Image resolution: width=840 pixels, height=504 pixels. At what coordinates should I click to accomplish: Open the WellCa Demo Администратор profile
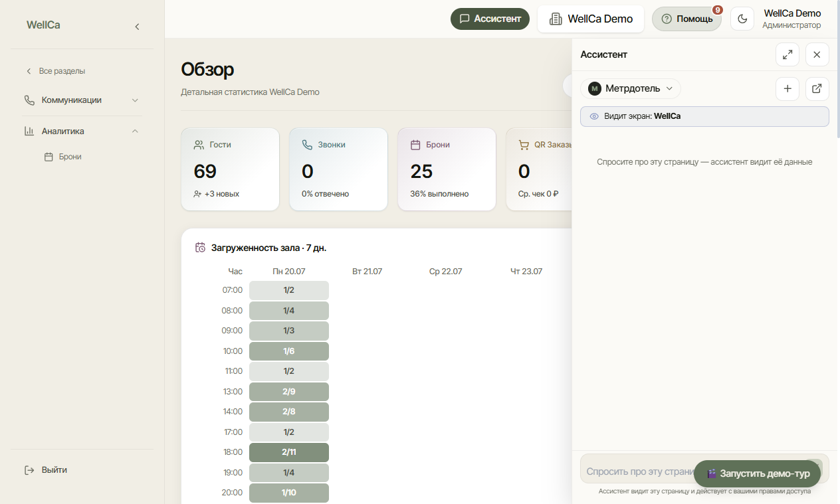(x=791, y=19)
